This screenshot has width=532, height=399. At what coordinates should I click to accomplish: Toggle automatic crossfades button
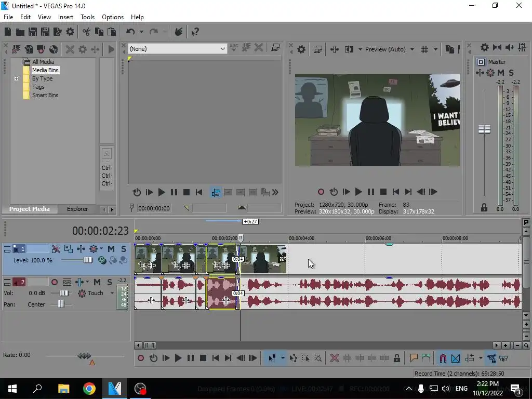(x=455, y=358)
